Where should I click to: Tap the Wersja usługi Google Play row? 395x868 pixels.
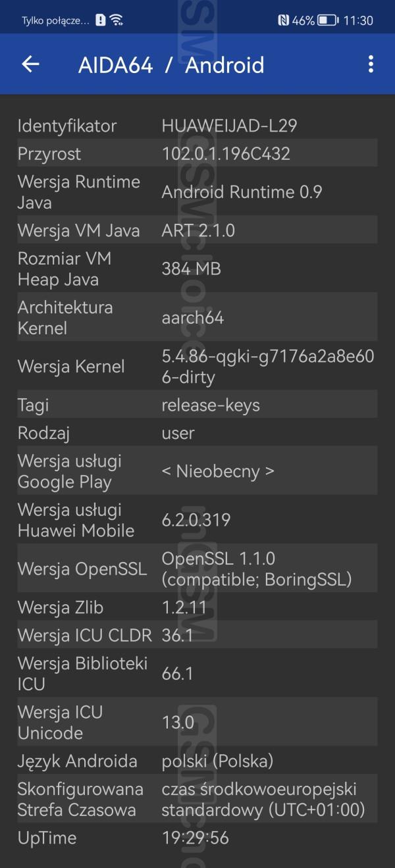tap(197, 471)
